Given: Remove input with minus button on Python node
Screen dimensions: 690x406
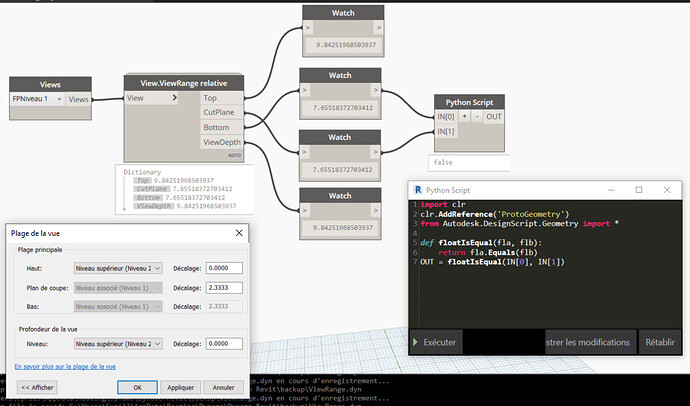Looking at the screenshot, I should click(477, 117).
